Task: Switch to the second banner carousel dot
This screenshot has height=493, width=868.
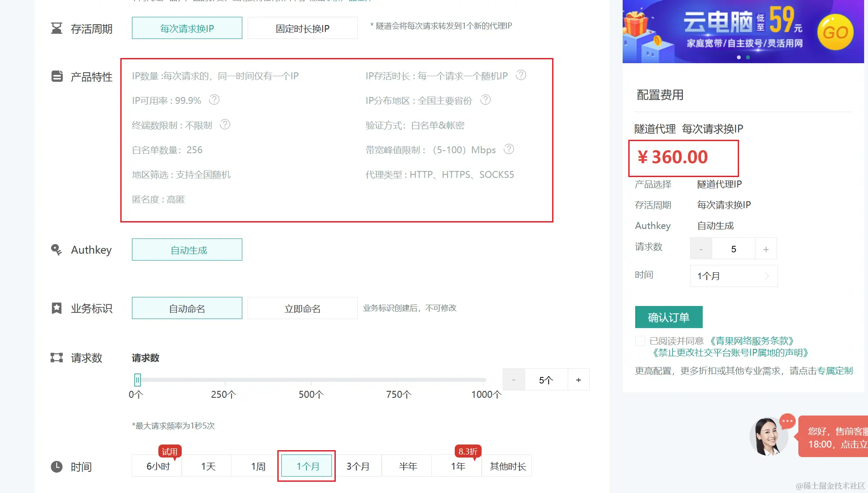Action: point(748,57)
